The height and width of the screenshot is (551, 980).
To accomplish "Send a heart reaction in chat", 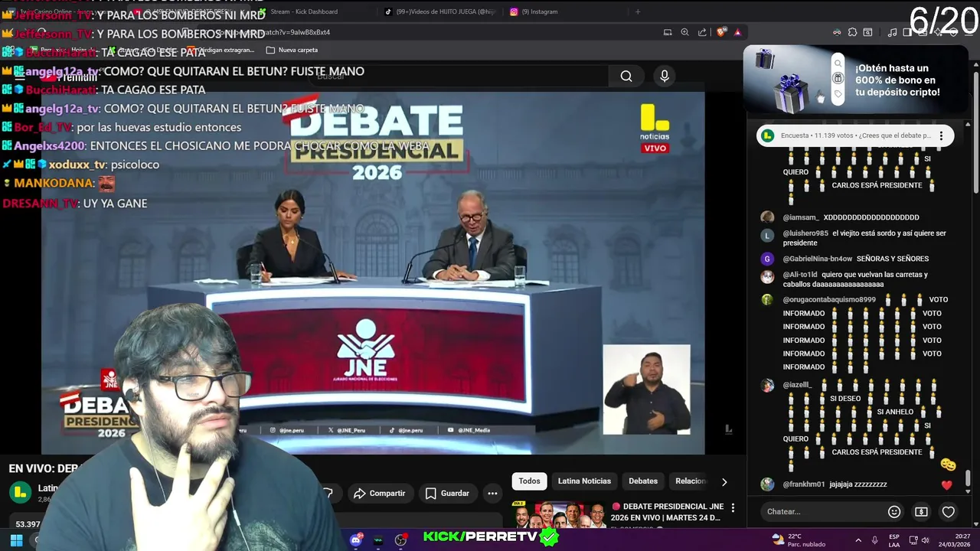I will (x=948, y=512).
